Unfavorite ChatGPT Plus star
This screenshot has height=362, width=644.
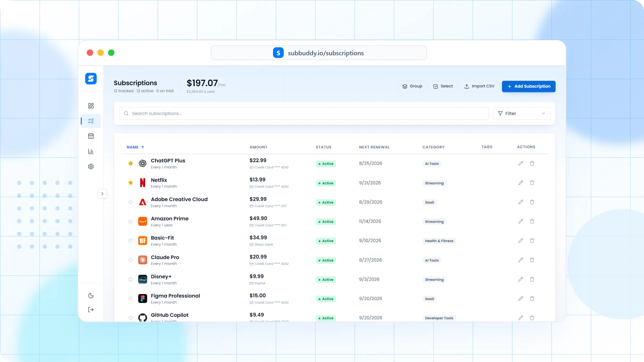pyautogui.click(x=130, y=163)
